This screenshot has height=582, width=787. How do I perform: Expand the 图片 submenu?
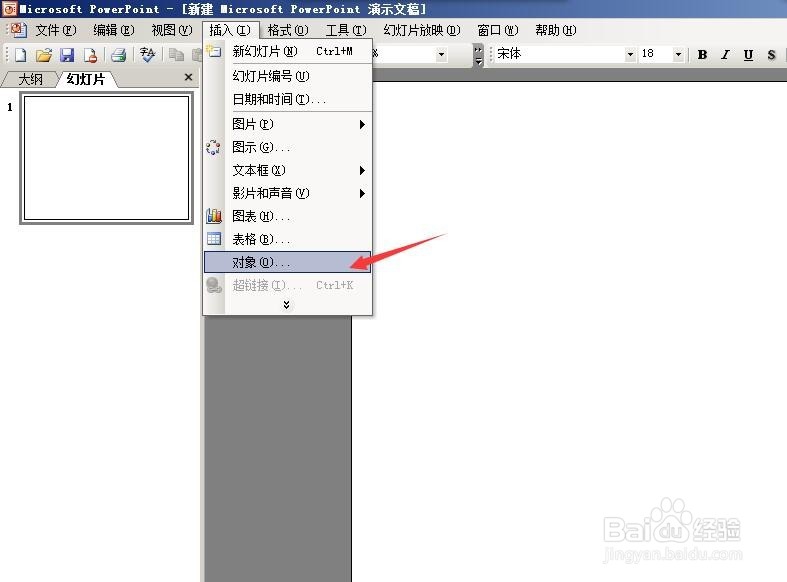pyautogui.click(x=362, y=124)
